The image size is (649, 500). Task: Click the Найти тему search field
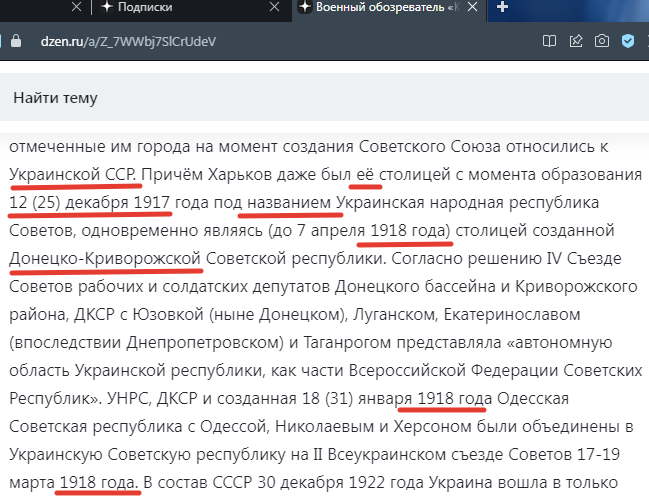[324, 98]
